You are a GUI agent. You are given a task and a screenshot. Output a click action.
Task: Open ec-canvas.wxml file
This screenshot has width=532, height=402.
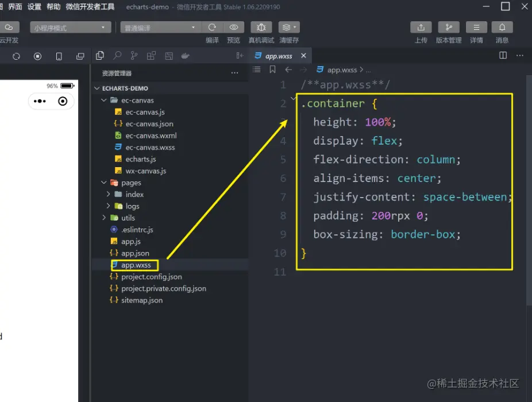coord(151,136)
